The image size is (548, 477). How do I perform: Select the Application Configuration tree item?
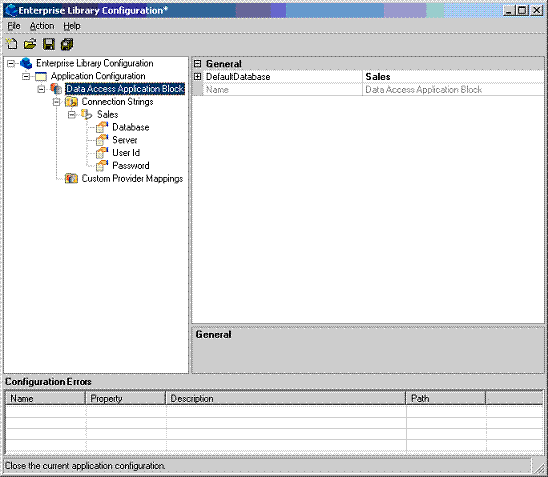tap(98, 76)
